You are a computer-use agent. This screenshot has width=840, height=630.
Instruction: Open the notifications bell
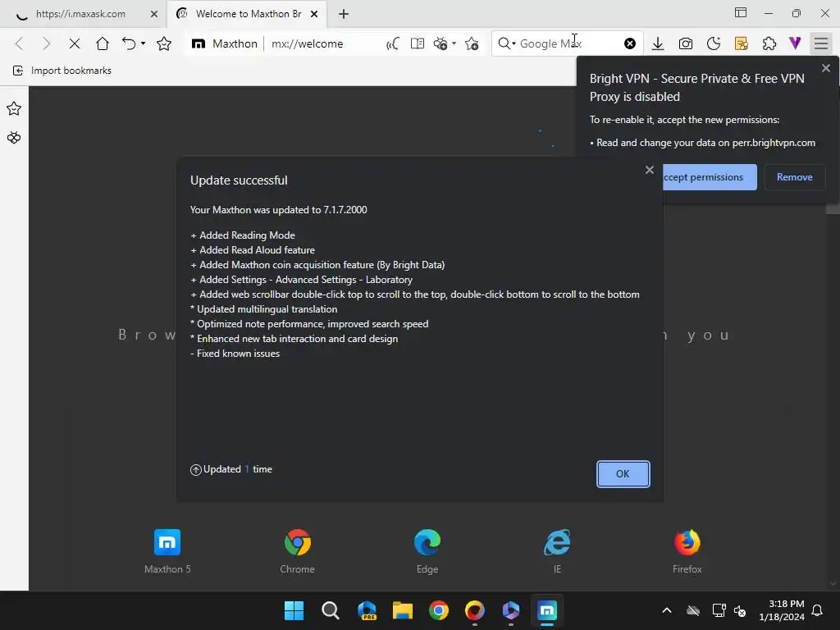point(818,610)
